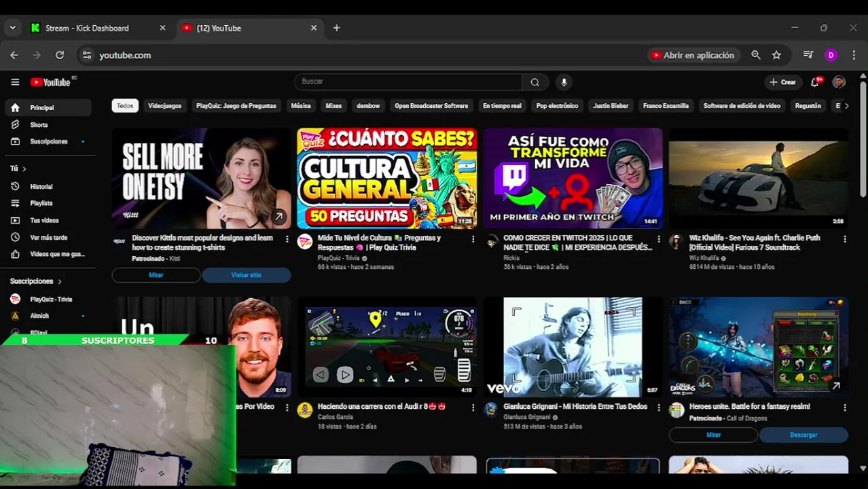Open Playlists in sidebar
868x489 pixels.
point(48,203)
